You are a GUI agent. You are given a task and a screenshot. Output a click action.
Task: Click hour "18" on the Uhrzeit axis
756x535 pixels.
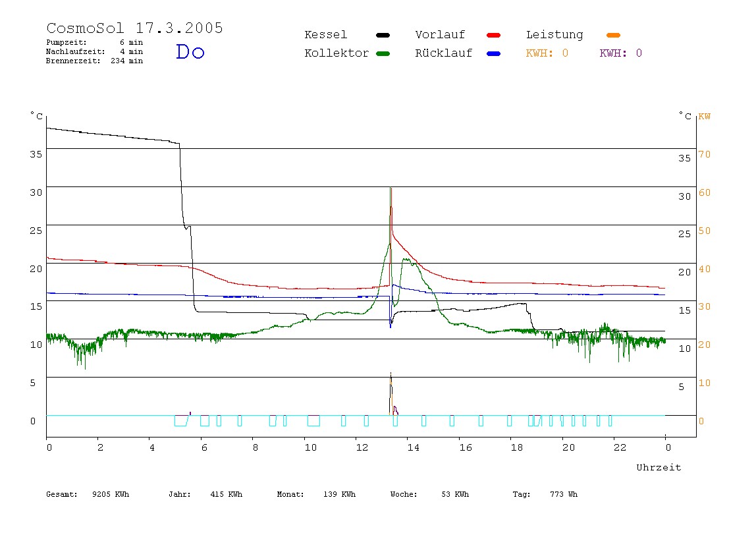[x=517, y=447]
